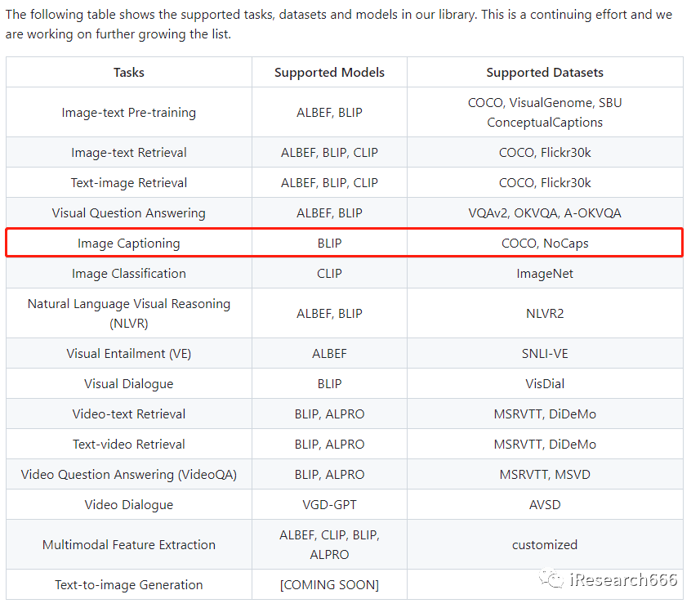Click the 'MSRVTT, MSVD' datasets cell

(545, 475)
